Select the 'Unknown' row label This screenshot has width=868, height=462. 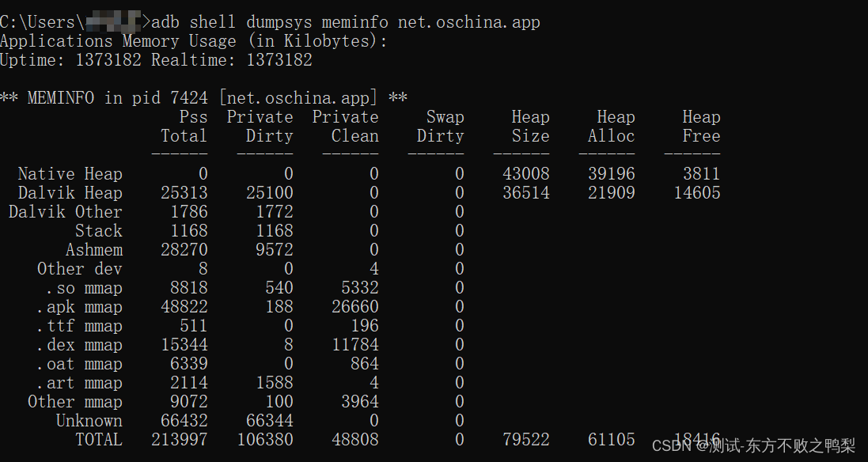(89, 421)
